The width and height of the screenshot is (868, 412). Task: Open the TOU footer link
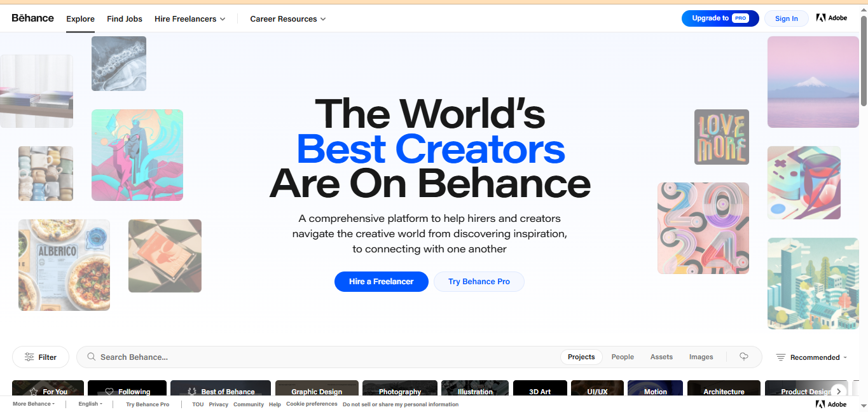pos(198,404)
